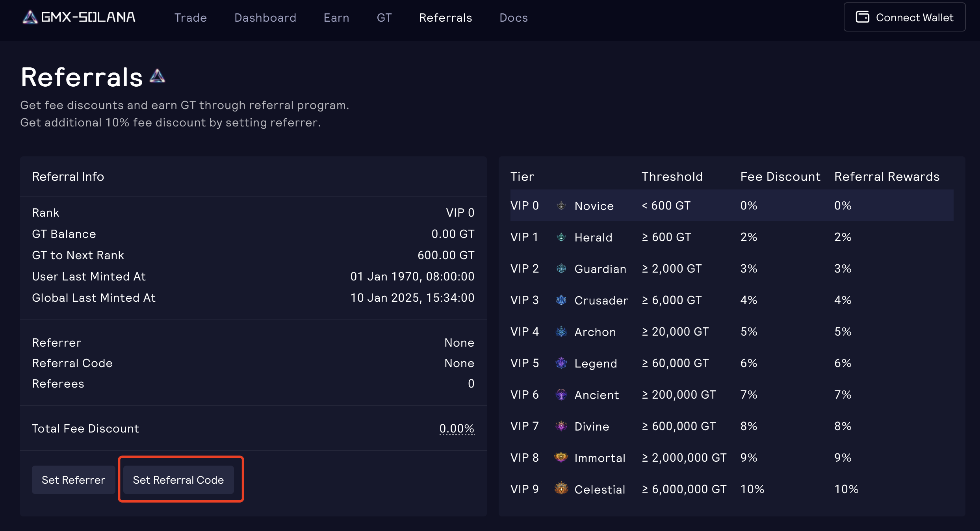The image size is (980, 531).
Task: Go to the Dashboard page
Action: pos(265,18)
